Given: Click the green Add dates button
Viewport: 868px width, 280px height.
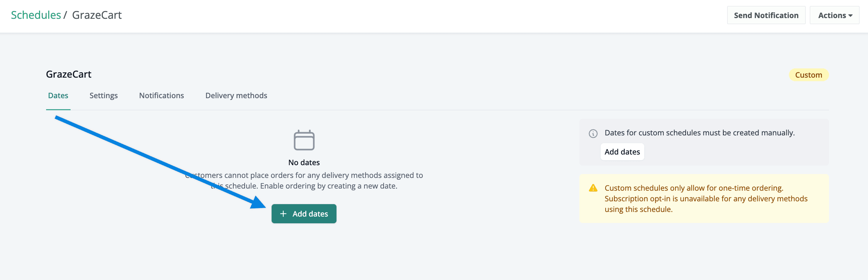Looking at the screenshot, I should coord(304,214).
